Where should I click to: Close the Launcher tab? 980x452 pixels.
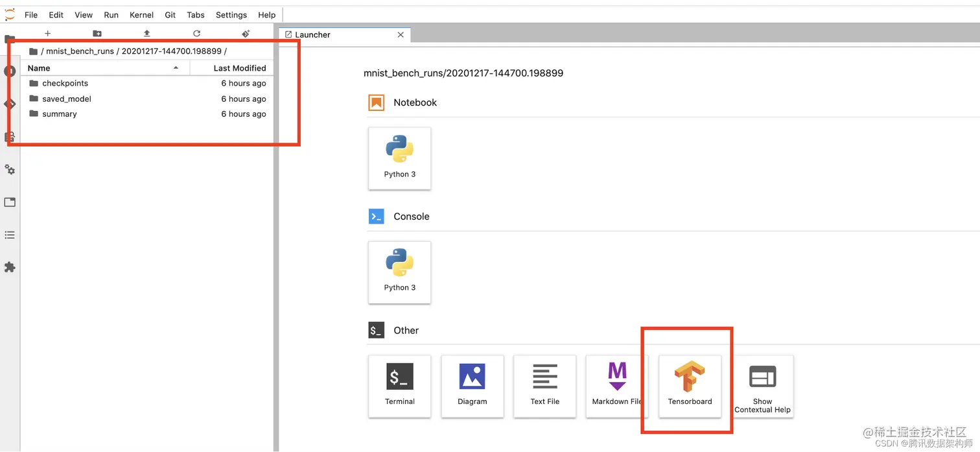(401, 35)
